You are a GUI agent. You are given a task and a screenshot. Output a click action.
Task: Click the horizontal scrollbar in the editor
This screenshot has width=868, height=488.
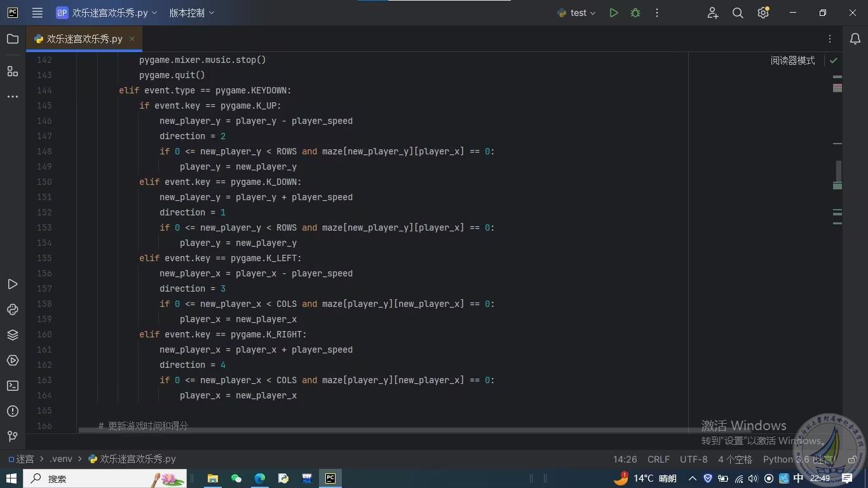pyautogui.click(x=381, y=430)
